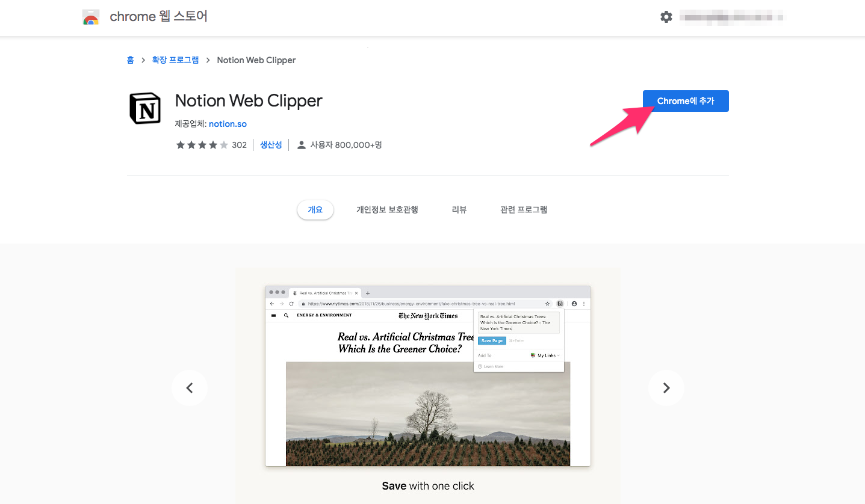Screen dimensions: 865x504
Task: Open the notion.so provider link
Action: (x=228, y=124)
